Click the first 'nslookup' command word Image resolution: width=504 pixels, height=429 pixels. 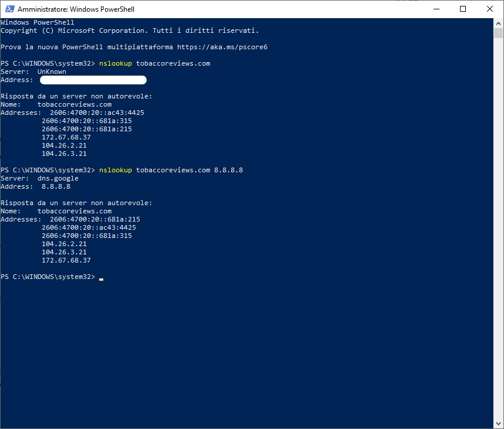(116, 63)
